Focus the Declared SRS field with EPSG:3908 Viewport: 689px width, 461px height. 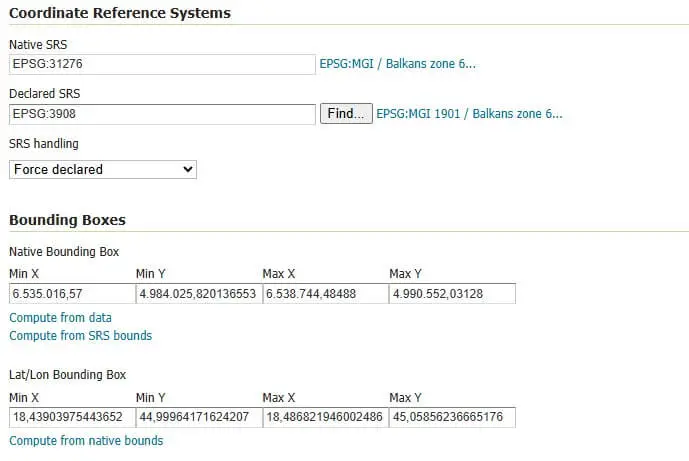(162, 114)
